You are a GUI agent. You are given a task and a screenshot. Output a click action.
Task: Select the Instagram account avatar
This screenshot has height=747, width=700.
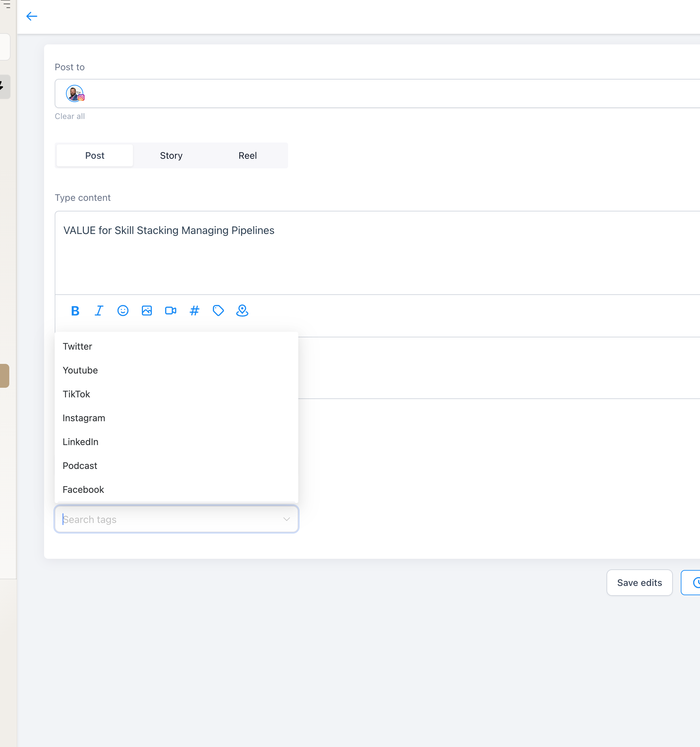pos(75,93)
